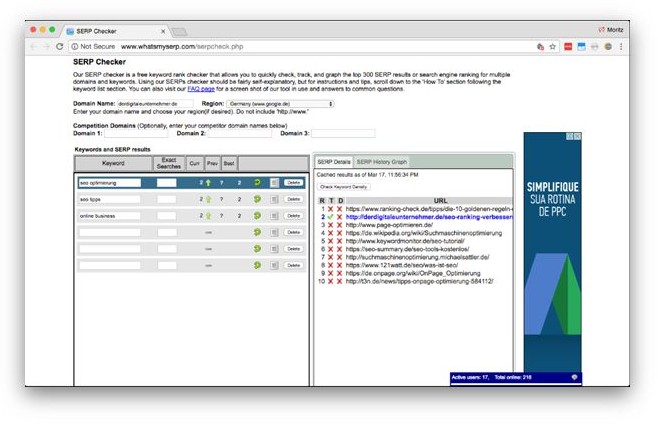The width and height of the screenshot is (658, 424).
Task: Open notes icon in 'seo optimierung' row
Action: [x=274, y=183]
